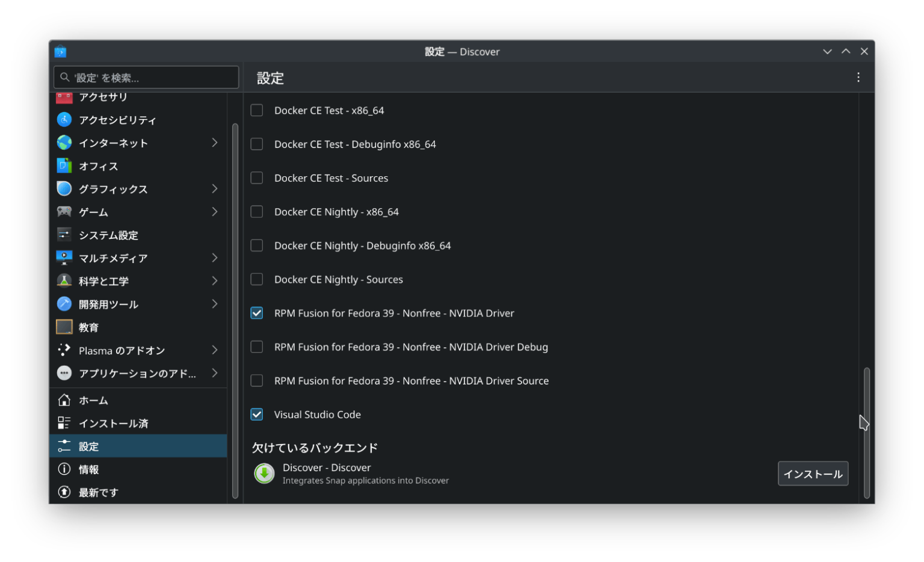
Task: Select the 'Discover - Discover' backend title
Action: pyautogui.click(x=327, y=468)
